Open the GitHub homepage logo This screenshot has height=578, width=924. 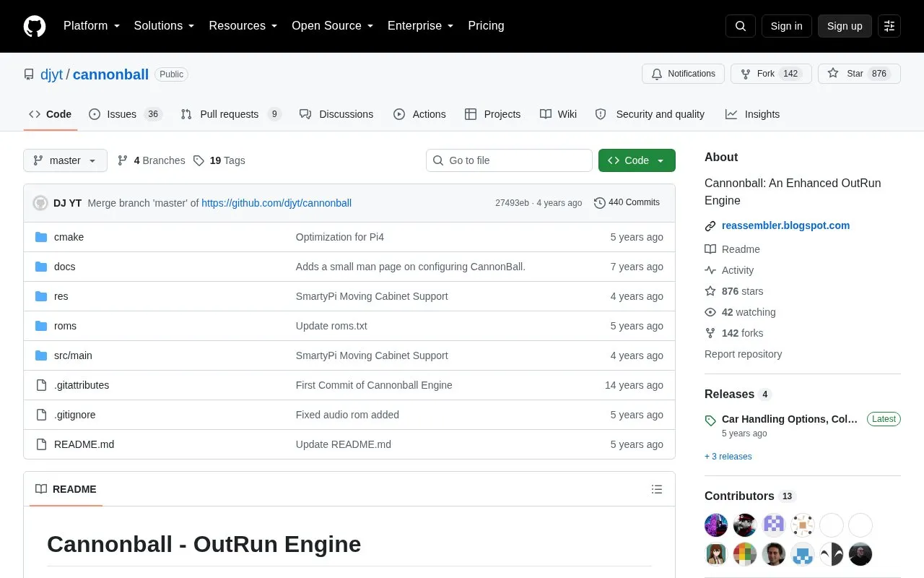point(35,26)
